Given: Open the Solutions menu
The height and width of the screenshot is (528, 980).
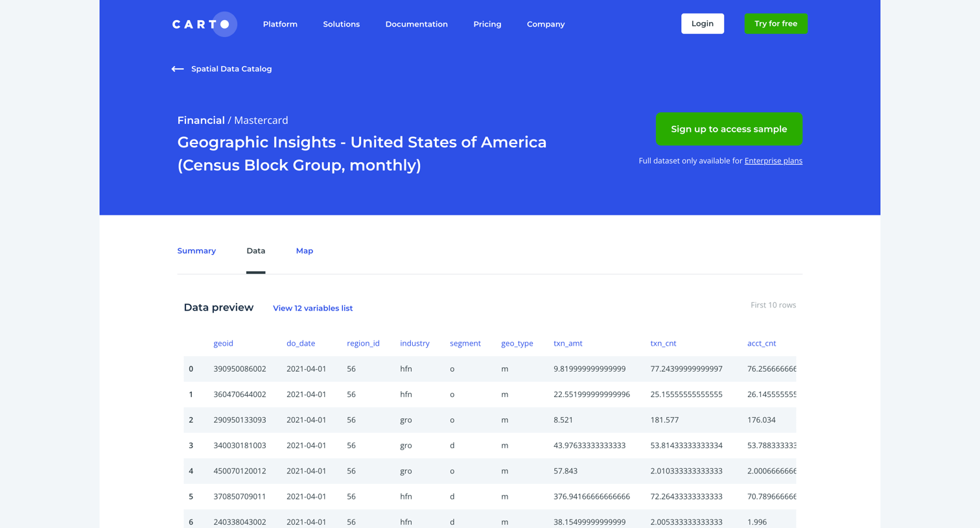Looking at the screenshot, I should 342,24.
